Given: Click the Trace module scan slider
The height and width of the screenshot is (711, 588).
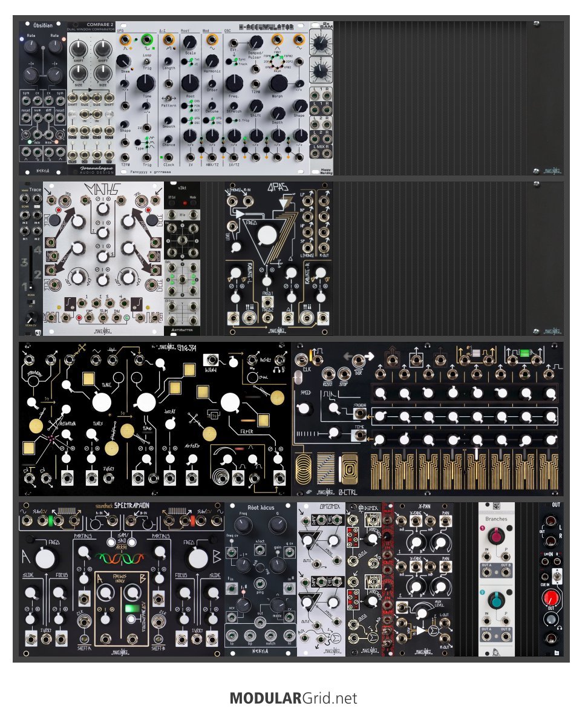Looking at the screenshot, I should pyautogui.click(x=31, y=269).
